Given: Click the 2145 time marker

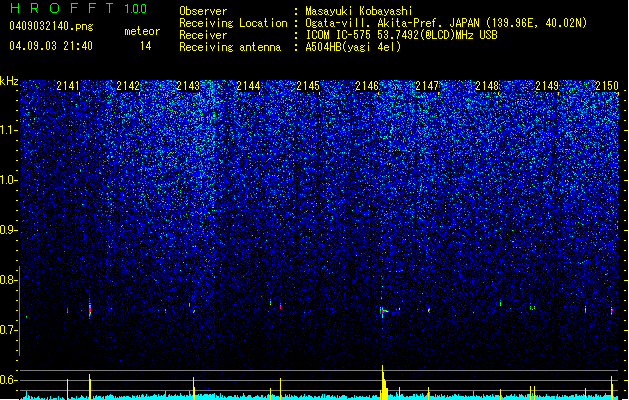Looking at the screenshot, I should pyautogui.click(x=308, y=86).
